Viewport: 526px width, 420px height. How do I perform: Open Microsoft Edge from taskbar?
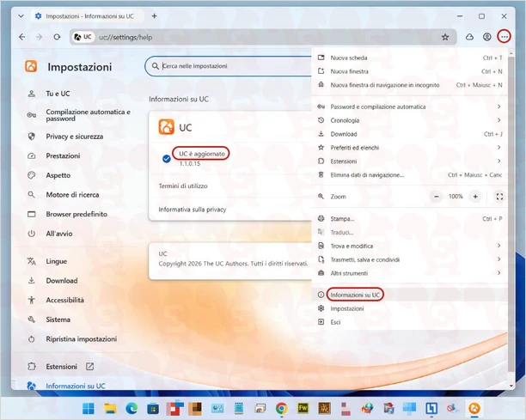(x=131, y=408)
